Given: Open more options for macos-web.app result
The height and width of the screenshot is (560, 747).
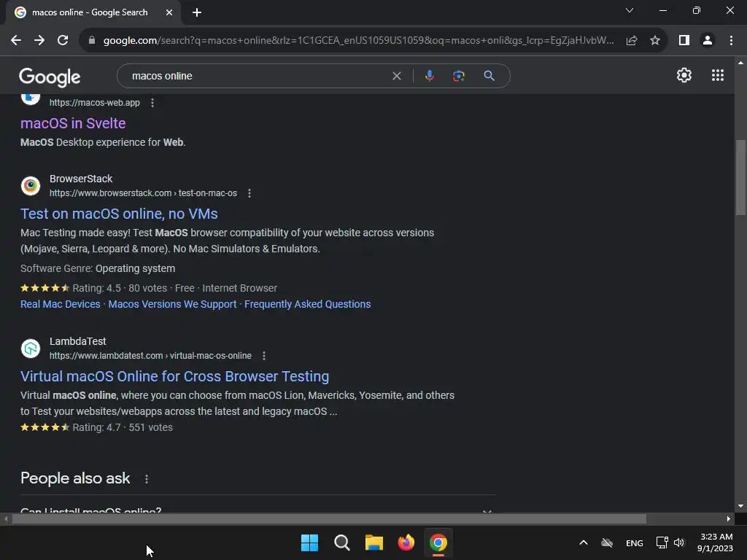Looking at the screenshot, I should [x=152, y=103].
